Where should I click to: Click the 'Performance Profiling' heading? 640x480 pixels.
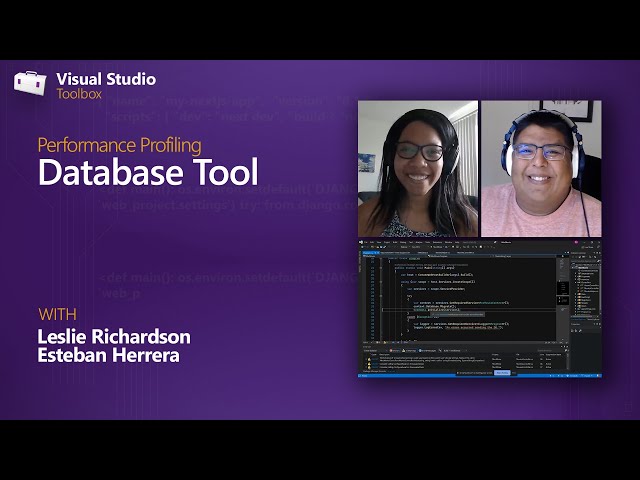pos(120,145)
